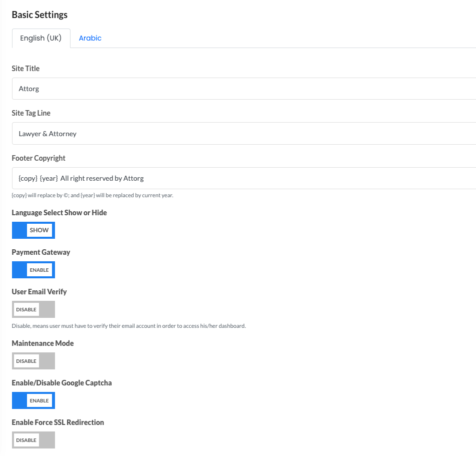Click the Footer Copyright input field
The width and height of the screenshot is (476, 456).
[x=244, y=178]
